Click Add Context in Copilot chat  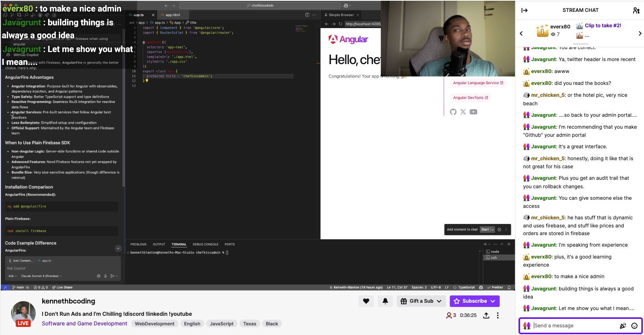21,260
